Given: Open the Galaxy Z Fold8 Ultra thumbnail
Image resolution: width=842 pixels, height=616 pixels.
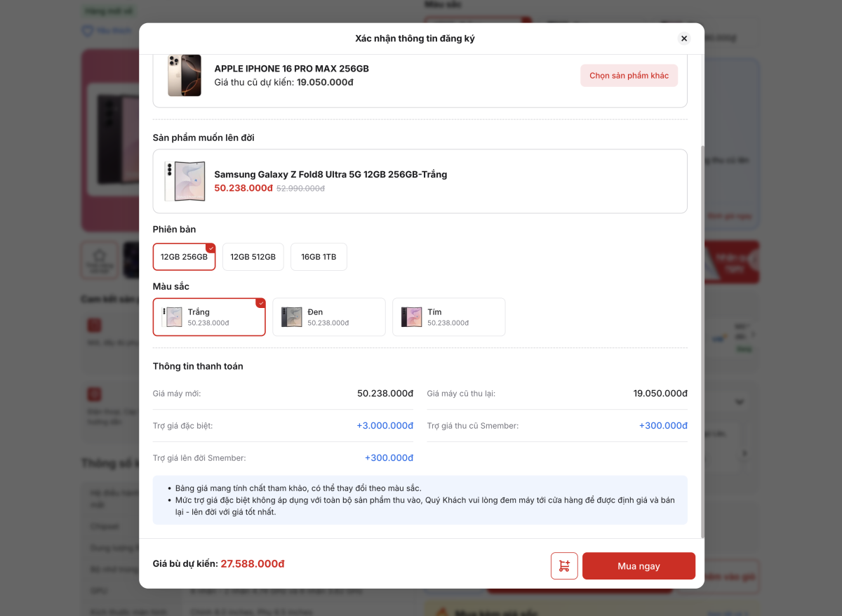Looking at the screenshot, I should click(x=185, y=181).
